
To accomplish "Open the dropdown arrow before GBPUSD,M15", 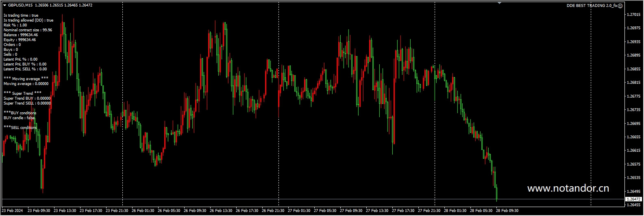I will point(4,5).
